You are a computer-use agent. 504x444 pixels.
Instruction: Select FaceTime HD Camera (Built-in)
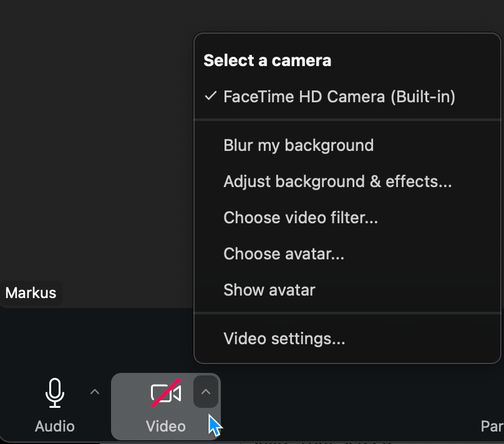coord(339,97)
